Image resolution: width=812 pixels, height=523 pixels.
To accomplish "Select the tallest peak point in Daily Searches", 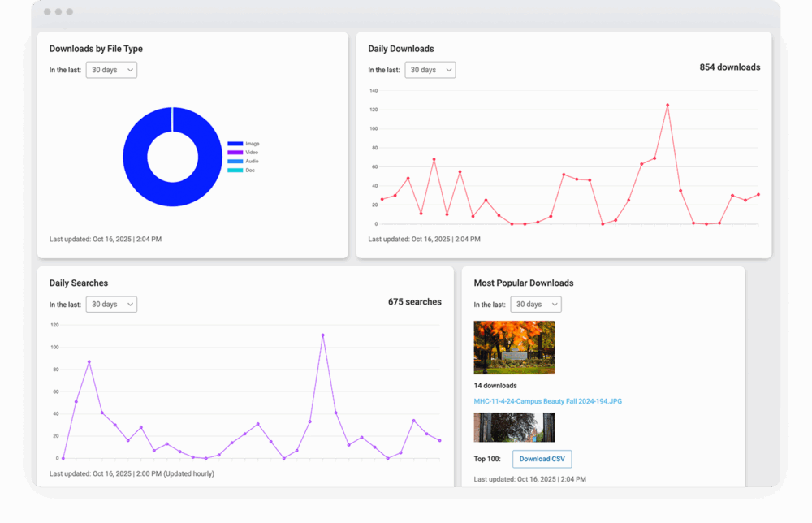I will [x=322, y=335].
